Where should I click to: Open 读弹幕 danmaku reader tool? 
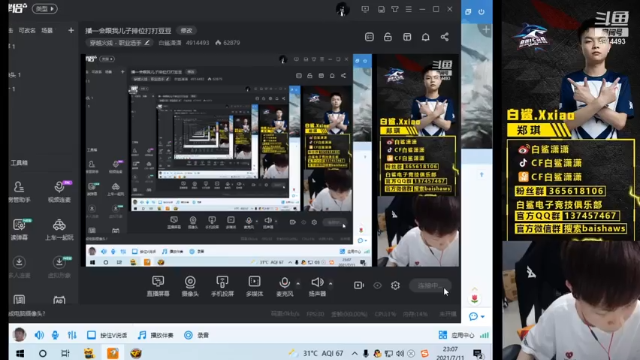click(19, 229)
